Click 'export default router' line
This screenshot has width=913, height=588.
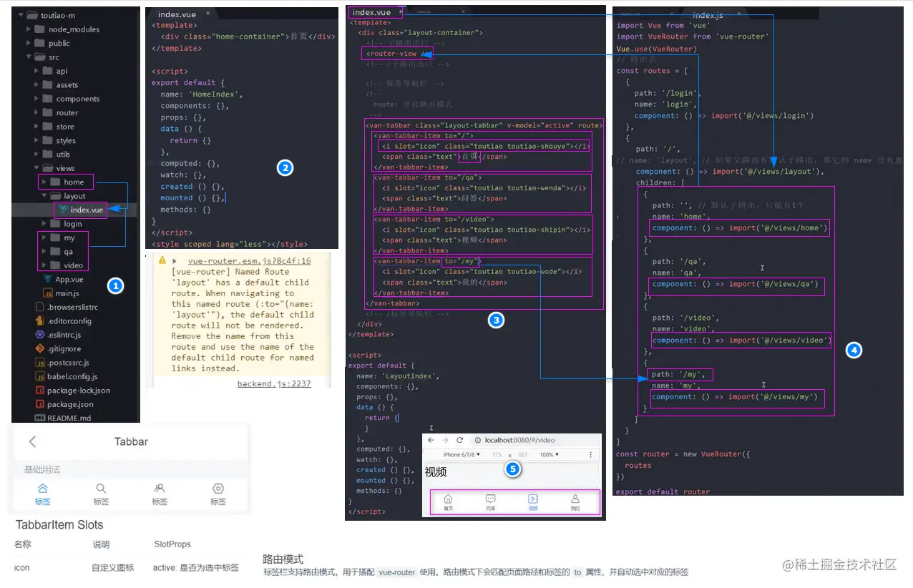[663, 491]
